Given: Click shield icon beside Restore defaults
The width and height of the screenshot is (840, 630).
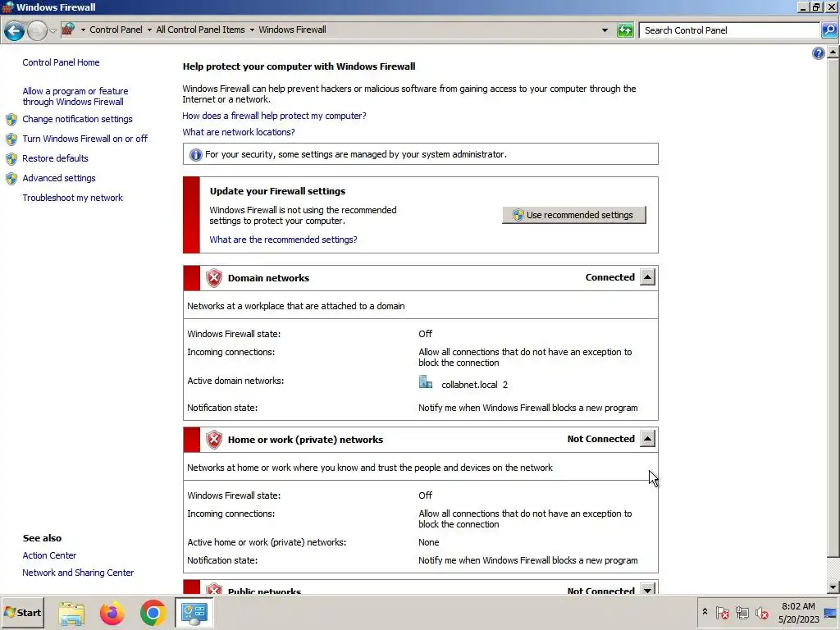Looking at the screenshot, I should 11,159.
